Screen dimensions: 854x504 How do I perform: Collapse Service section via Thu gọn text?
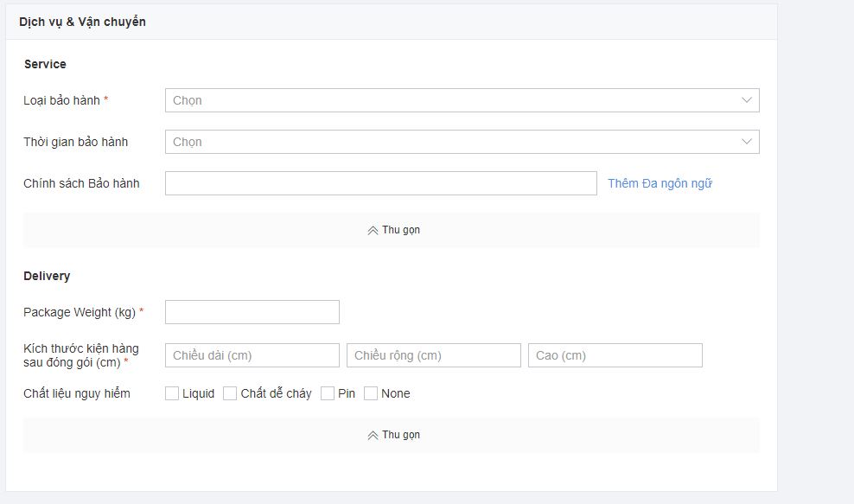pos(401,230)
